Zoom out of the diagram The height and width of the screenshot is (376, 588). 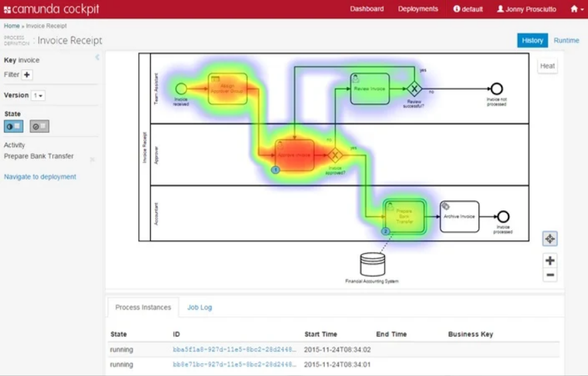pyautogui.click(x=550, y=274)
